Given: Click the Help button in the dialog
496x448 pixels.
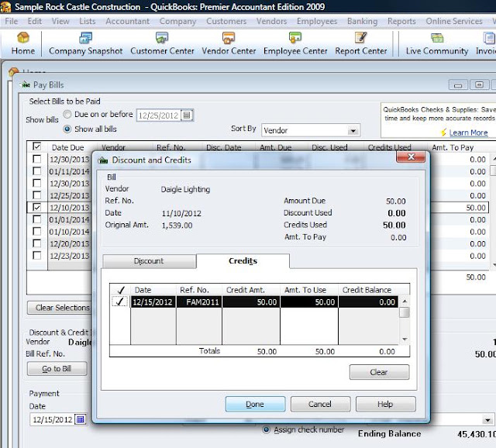Looking at the screenshot, I should click(386, 404).
